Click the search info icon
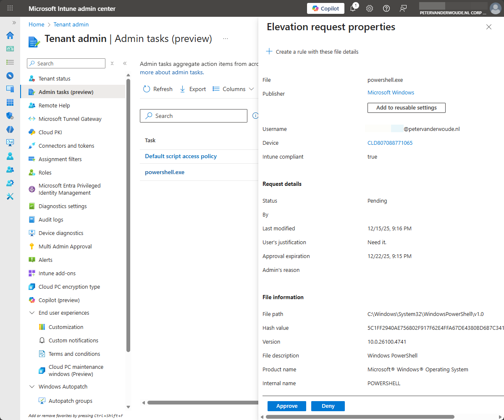The width and height of the screenshot is (504, 420). click(255, 116)
